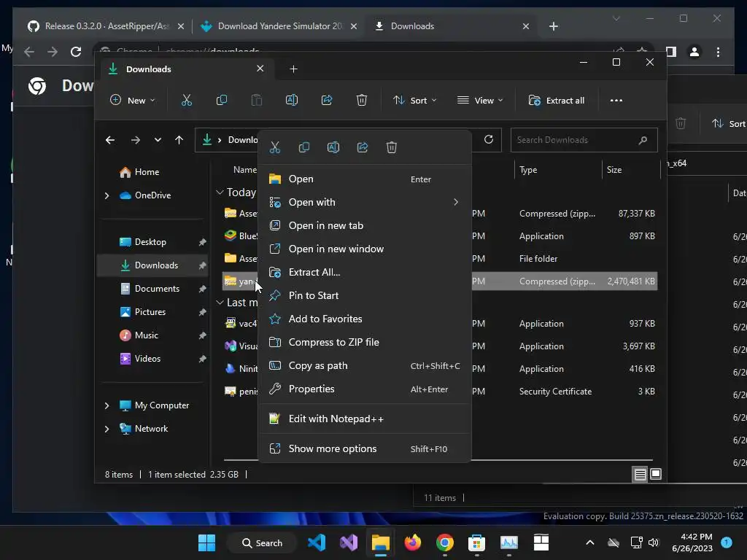Switch to large thumbnails view icon
Viewport: 747px width, 560px height.
click(x=656, y=474)
